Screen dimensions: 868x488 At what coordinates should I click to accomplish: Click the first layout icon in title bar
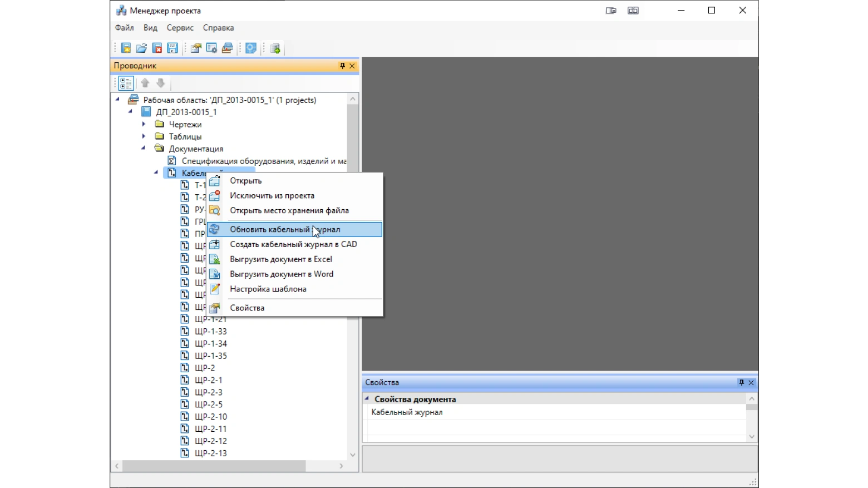pos(611,11)
